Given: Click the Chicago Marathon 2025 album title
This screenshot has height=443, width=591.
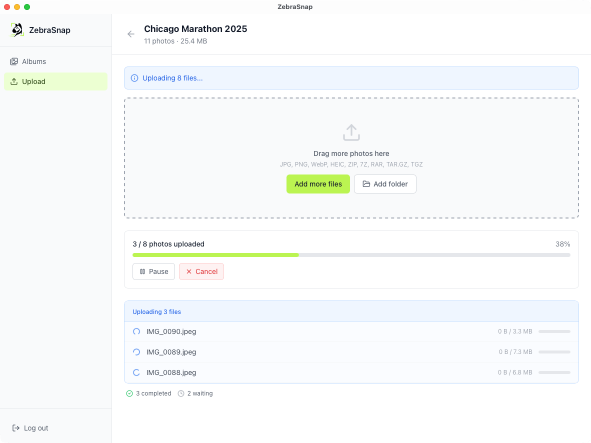Looking at the screenshot, I should pos(196,29).
